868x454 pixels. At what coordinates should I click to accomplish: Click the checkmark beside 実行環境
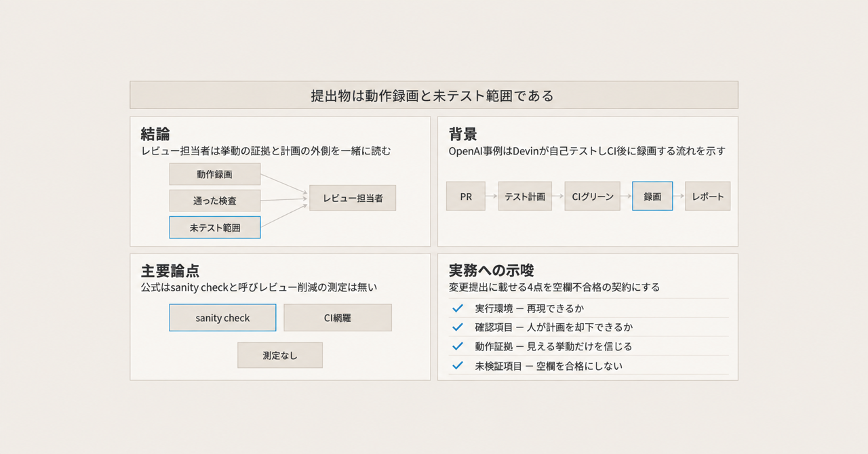(x=458, y=308)
